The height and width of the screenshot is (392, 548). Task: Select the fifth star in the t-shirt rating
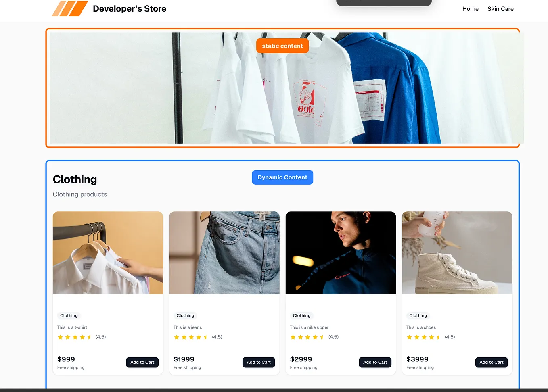pos(90,337)
